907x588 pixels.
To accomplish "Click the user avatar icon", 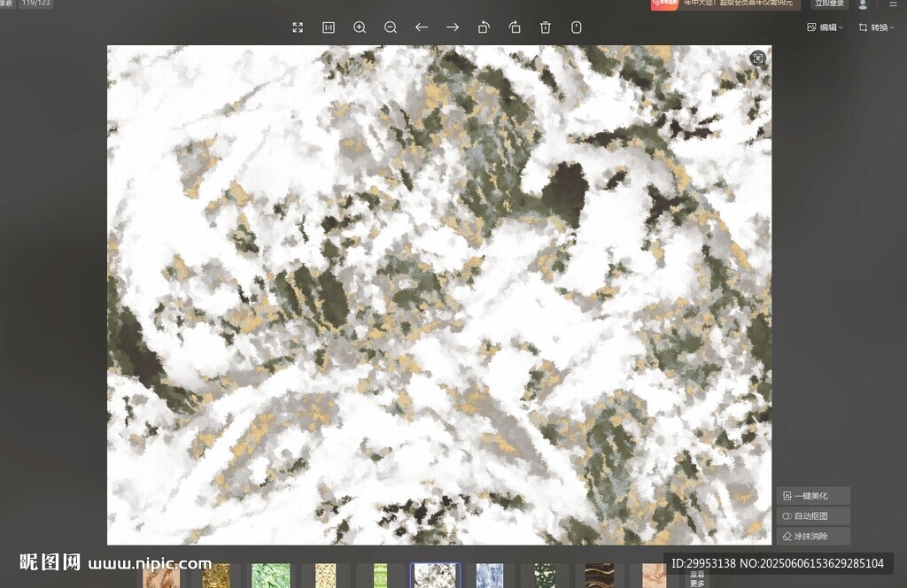I will pos(863,4).
